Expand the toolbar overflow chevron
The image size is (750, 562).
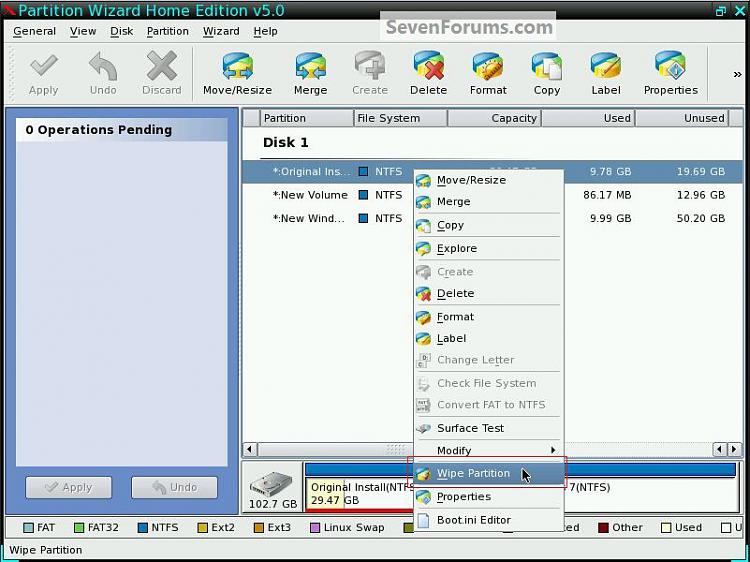click(x=737, y=74)
